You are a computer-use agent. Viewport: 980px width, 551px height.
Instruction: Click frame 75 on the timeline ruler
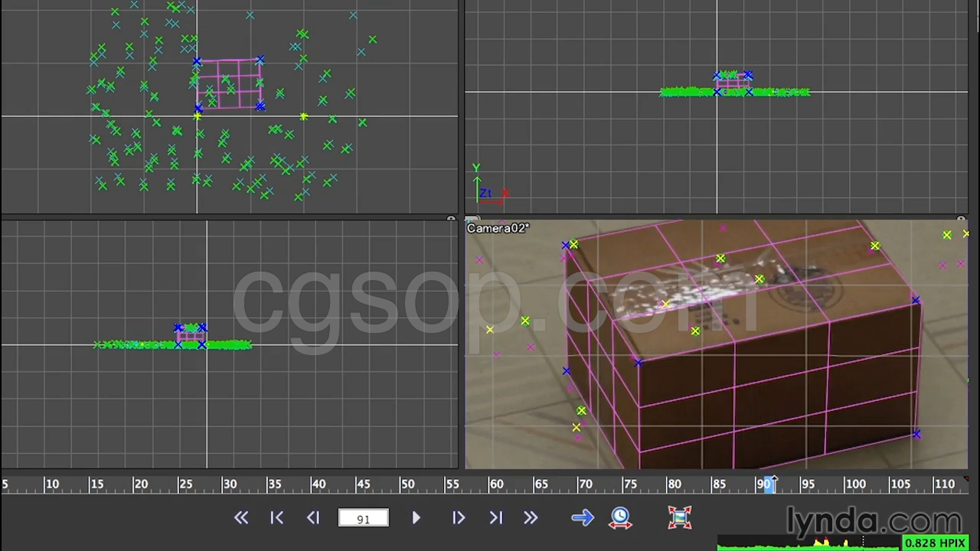click(x=629, y=484)
